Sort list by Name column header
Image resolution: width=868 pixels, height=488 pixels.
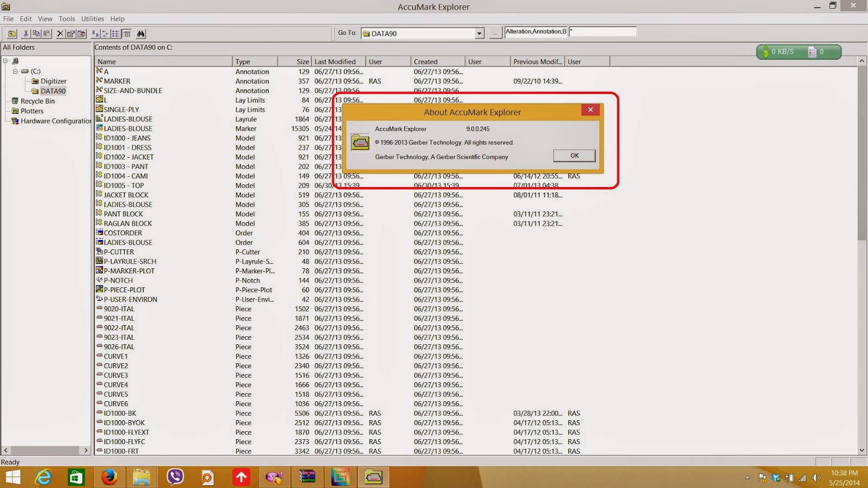pos(163,61)
